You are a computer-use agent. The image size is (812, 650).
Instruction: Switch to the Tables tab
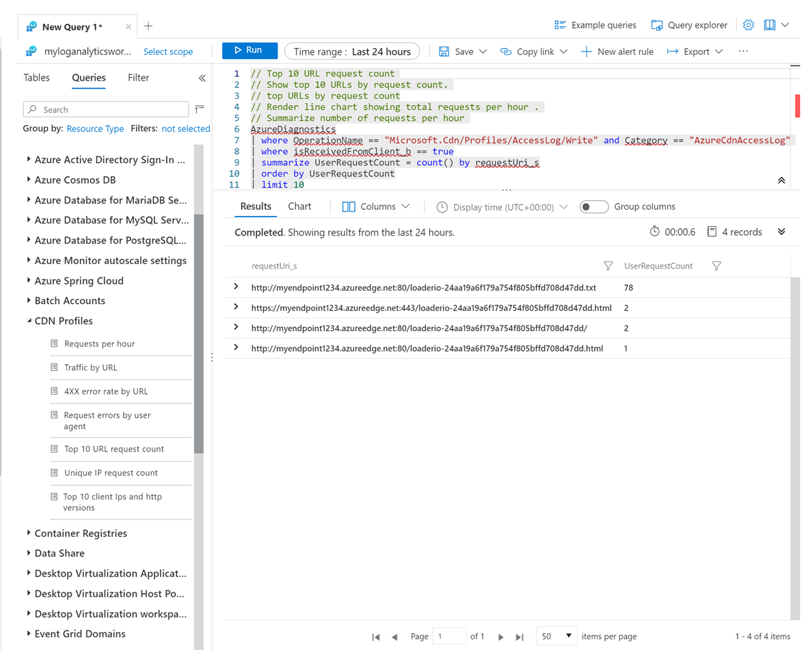tap(37, 78)
